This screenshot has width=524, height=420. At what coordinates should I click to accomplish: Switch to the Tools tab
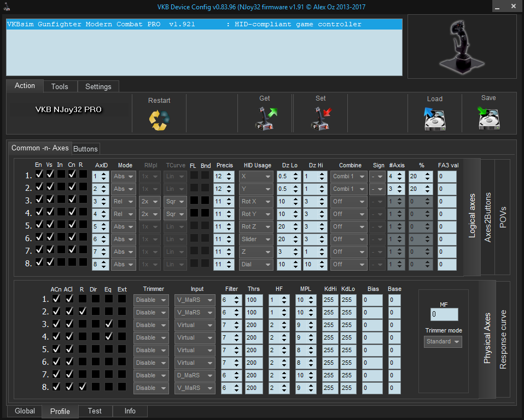click(x=60, y=86)
